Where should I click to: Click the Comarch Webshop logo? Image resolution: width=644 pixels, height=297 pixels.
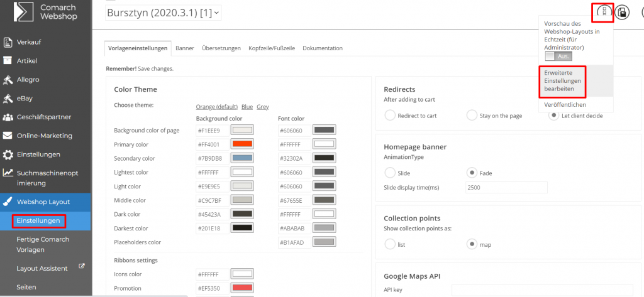45,11
